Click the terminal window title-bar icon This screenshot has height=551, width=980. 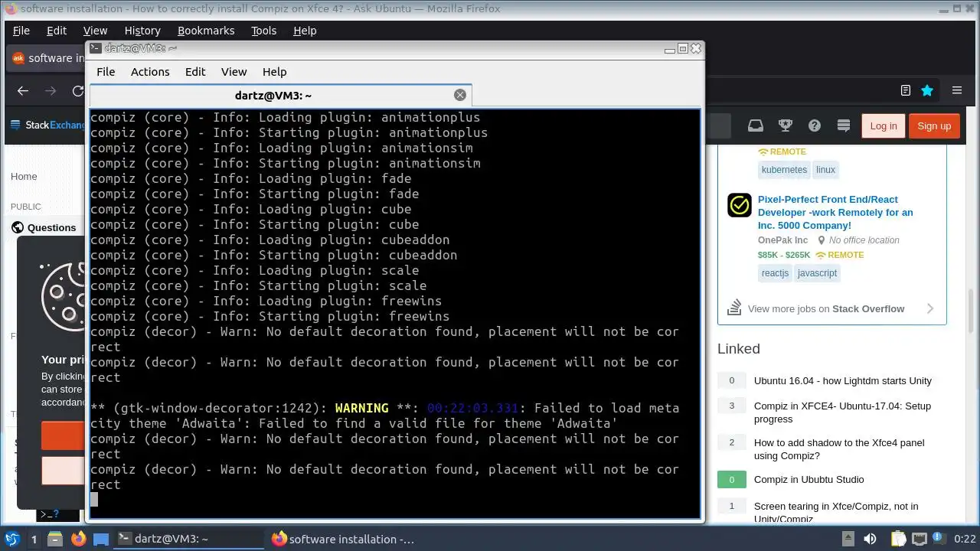point(95,48)
